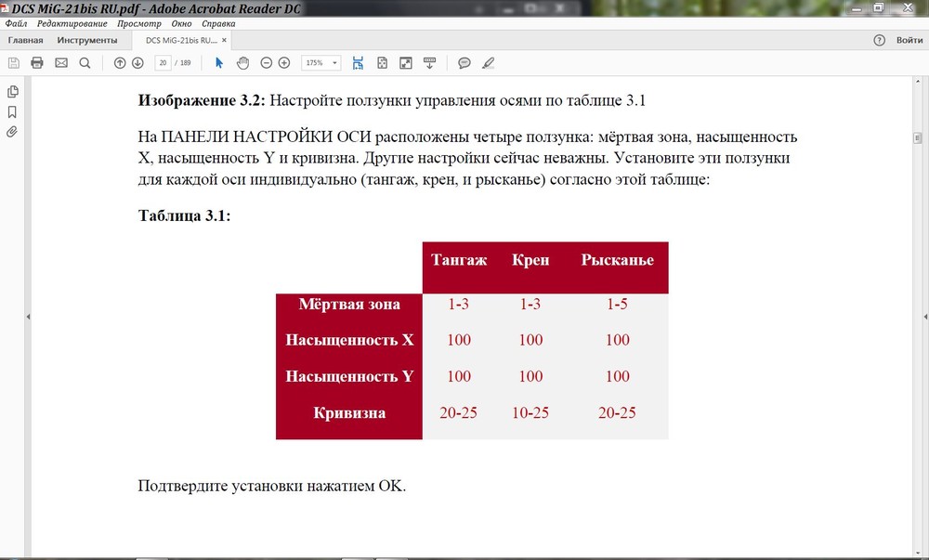The width and height of the screenshot is (929, 560).
Task: Click the page number field showing 20
Action: click(163, 63)
